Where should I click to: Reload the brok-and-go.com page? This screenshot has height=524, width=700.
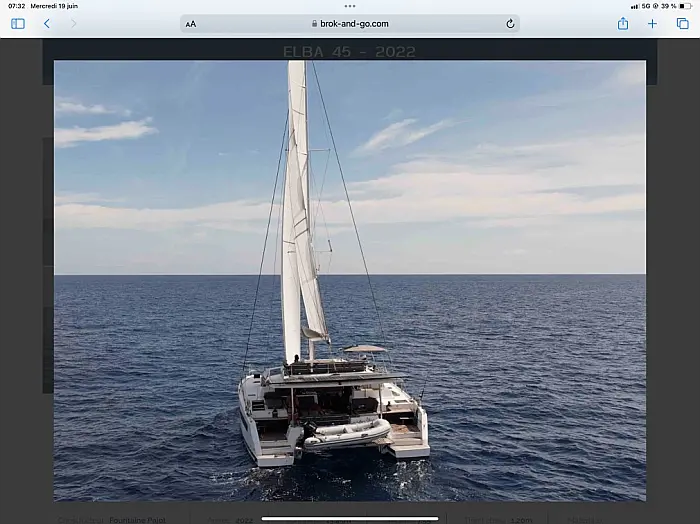[x=510, y=24]
